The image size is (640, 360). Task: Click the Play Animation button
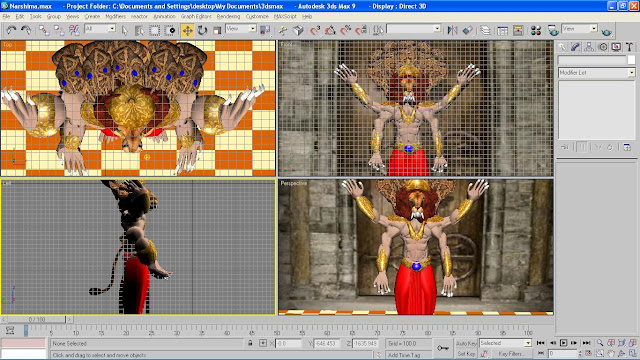pos(563,343)
